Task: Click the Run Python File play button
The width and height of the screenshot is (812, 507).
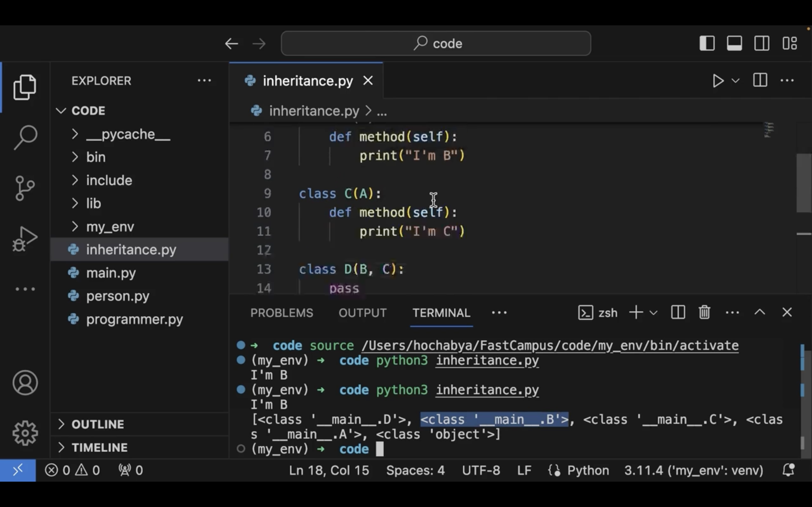Action: [x=717, y=81]
